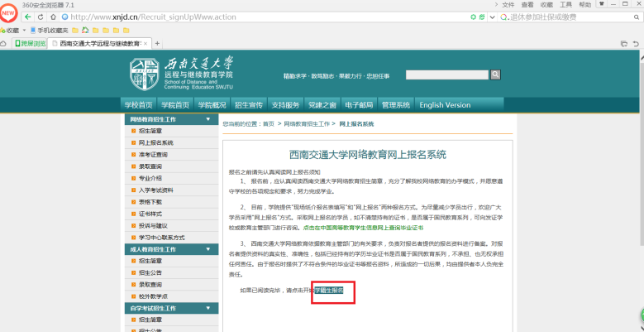This screenshot has width=644, height=332.
Task: Open the skin shirt icon in title bar
Action: click(x=602, y=3)
